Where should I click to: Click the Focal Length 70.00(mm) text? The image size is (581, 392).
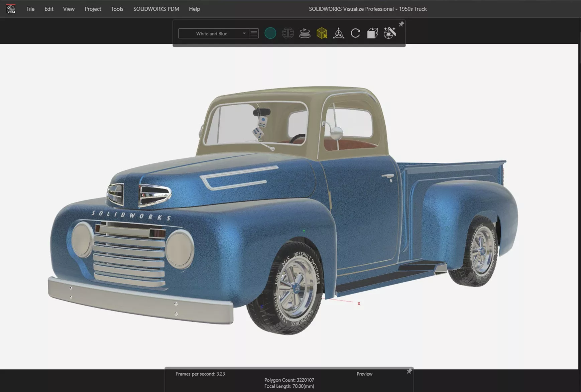289,386
